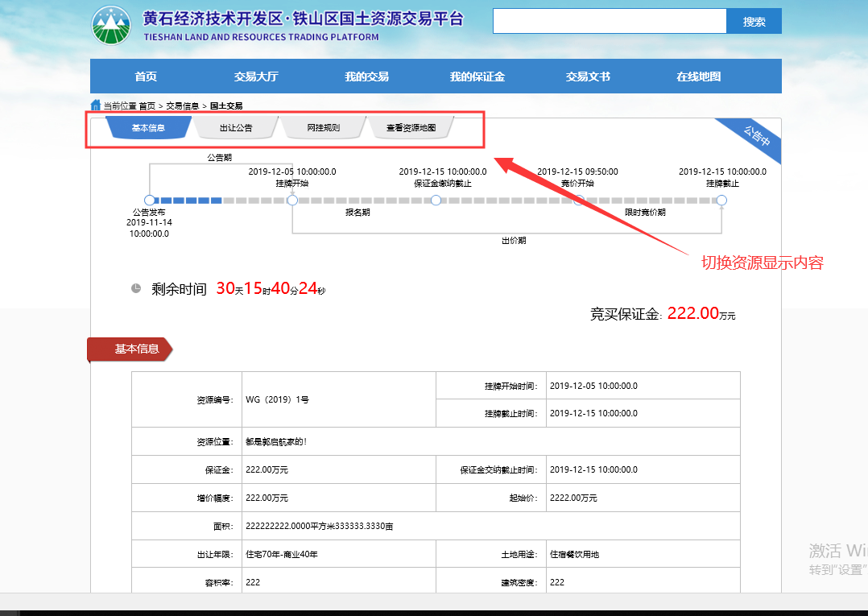868x616 pixels.
Task: Select the 挂牌开始 timeline circle marker
Action: coord(291,200)
